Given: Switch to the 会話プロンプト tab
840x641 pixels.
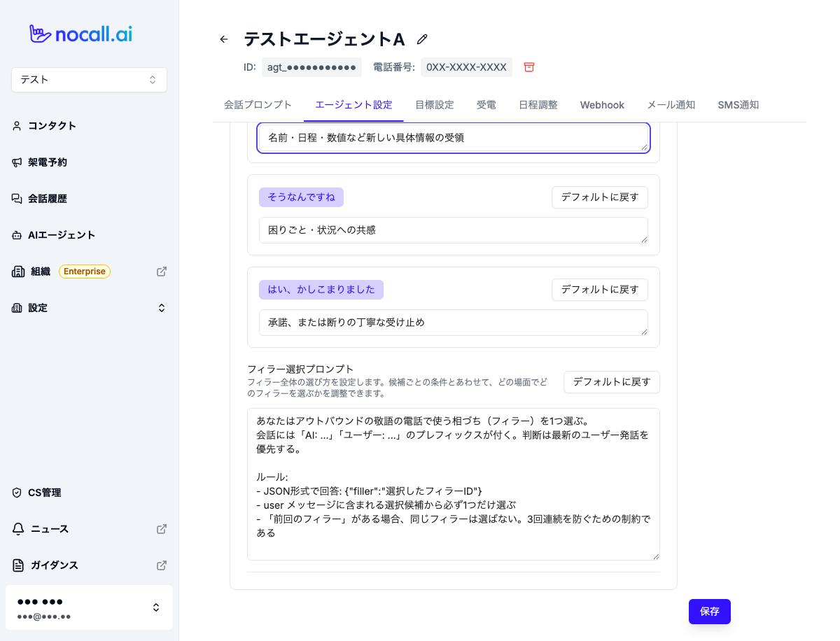Looking at the screenshot, I should click(x=258, y=105).
